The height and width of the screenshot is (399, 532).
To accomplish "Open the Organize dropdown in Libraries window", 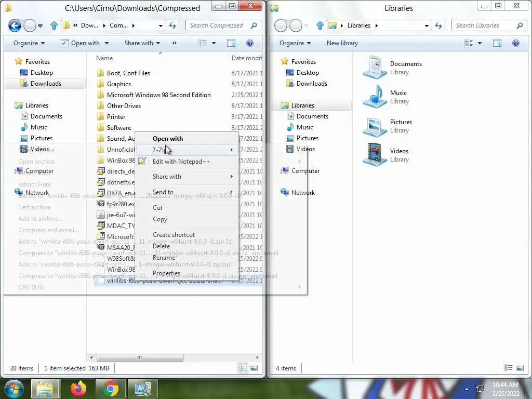I will click(x=295, y=43).
